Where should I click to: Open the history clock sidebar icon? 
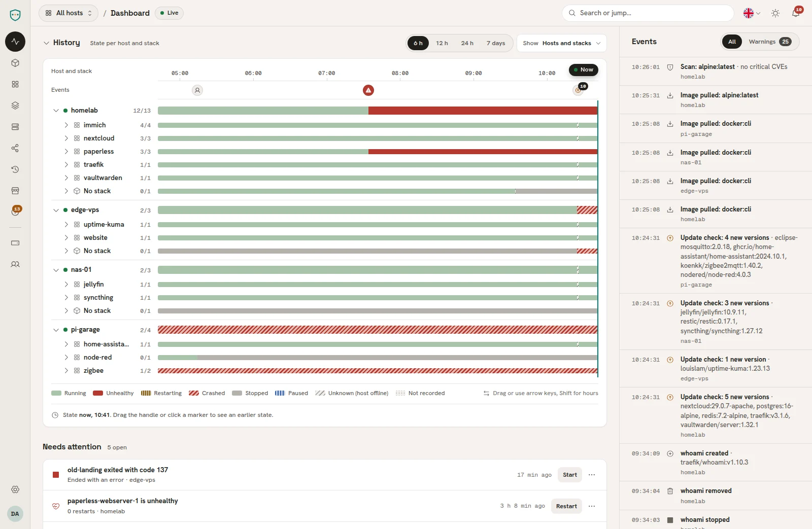pos(15,169)
